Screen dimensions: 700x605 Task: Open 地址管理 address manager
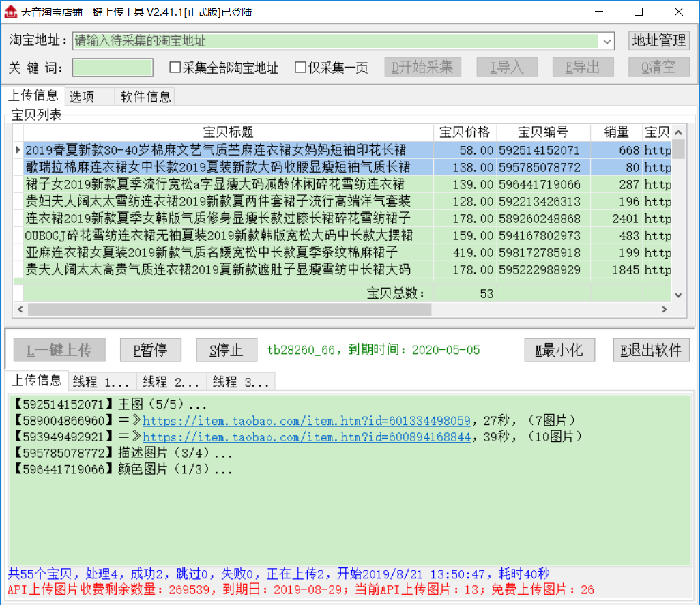(658, 41)
